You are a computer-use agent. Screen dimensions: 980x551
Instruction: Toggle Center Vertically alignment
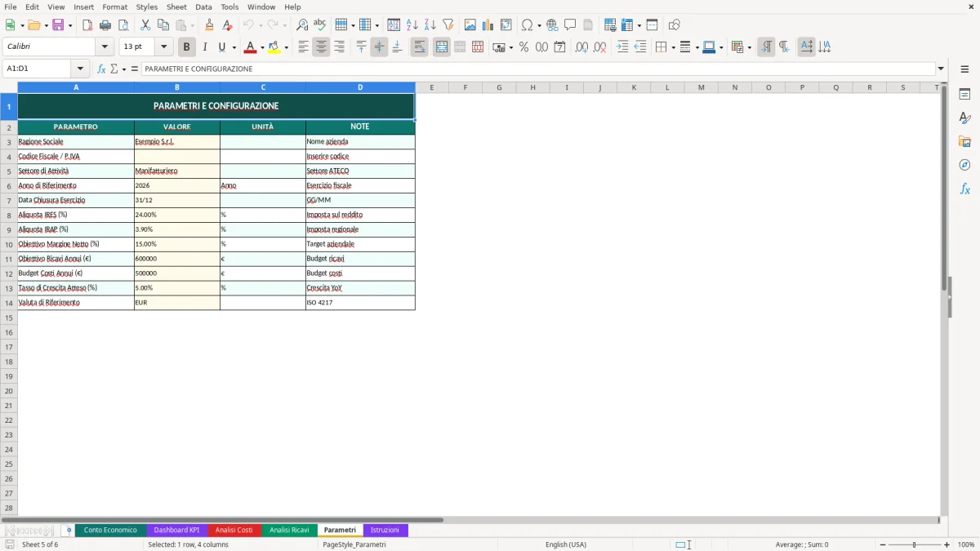pos(379,47)
